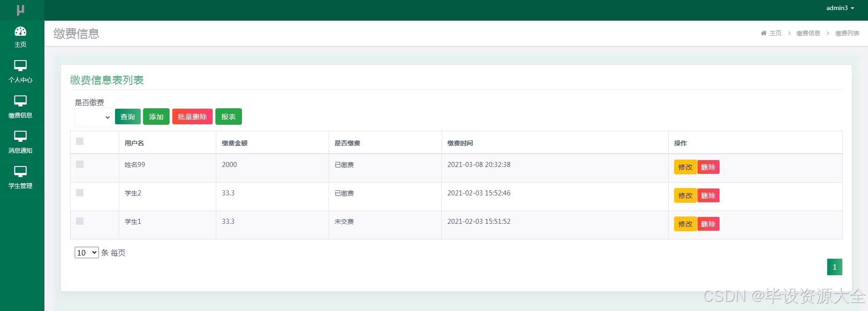The height and width of the screenshot is (311, 868).
Task: Expand the admin3 user menu
Action: point(840,8)
